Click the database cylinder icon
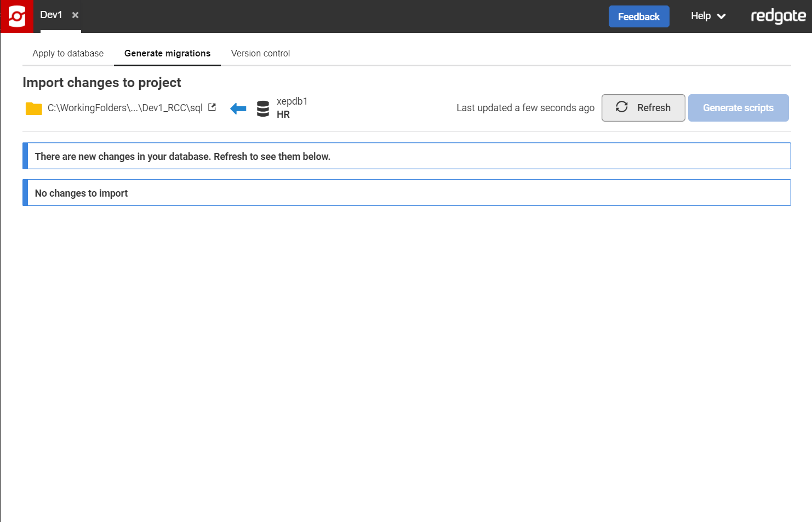This screenshot has width=812, height=522. pos(263,108)
